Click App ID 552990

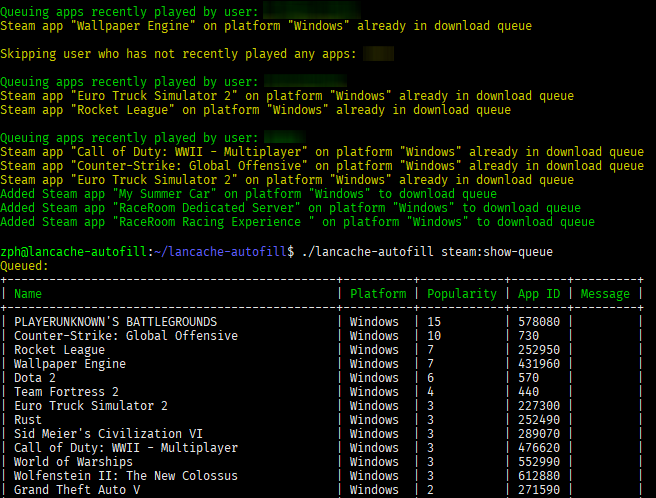pyautogui.click(x=539, y=462)
